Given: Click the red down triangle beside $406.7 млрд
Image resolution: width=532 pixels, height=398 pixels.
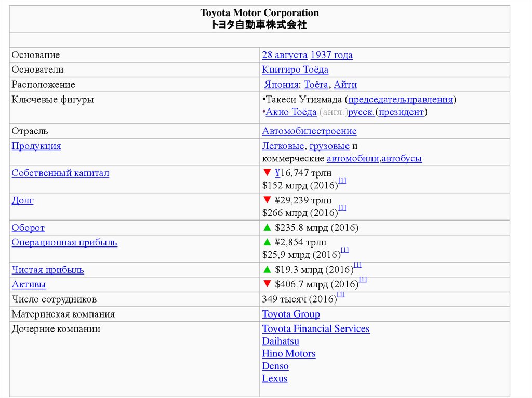Looking at the screenshot, I should 267,284.
